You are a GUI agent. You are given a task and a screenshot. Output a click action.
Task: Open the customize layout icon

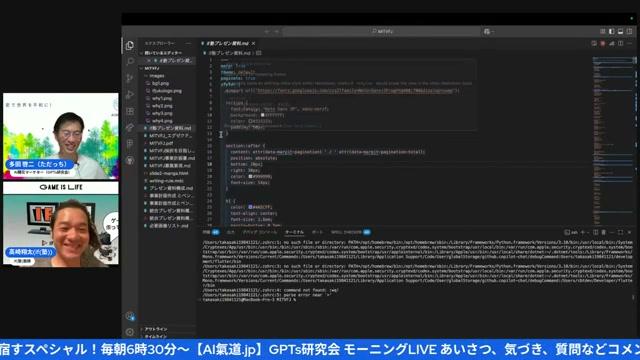[602, 31]
